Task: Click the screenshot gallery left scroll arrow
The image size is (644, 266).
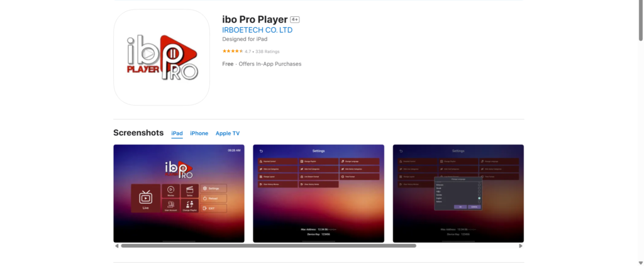Action: [x=116, y=246]
